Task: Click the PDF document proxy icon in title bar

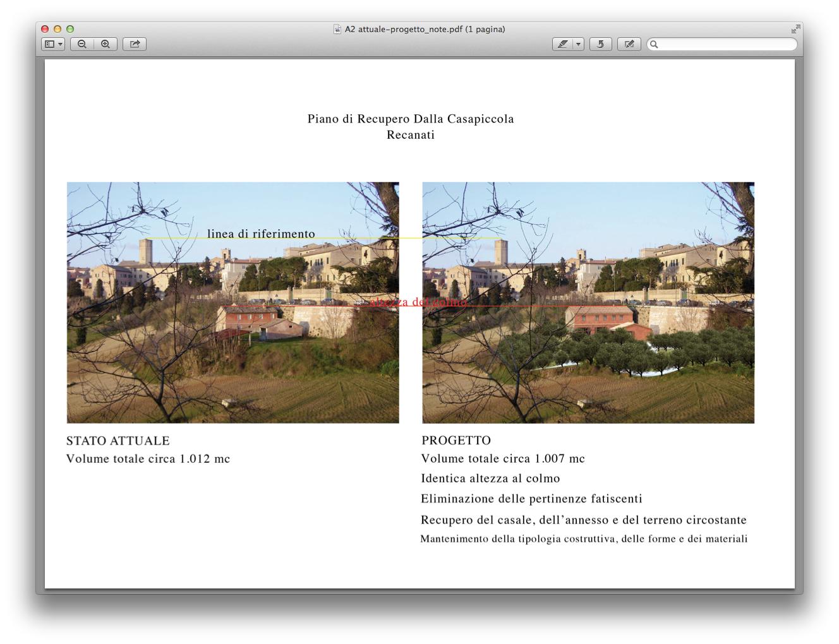Action: click(337, 29)
